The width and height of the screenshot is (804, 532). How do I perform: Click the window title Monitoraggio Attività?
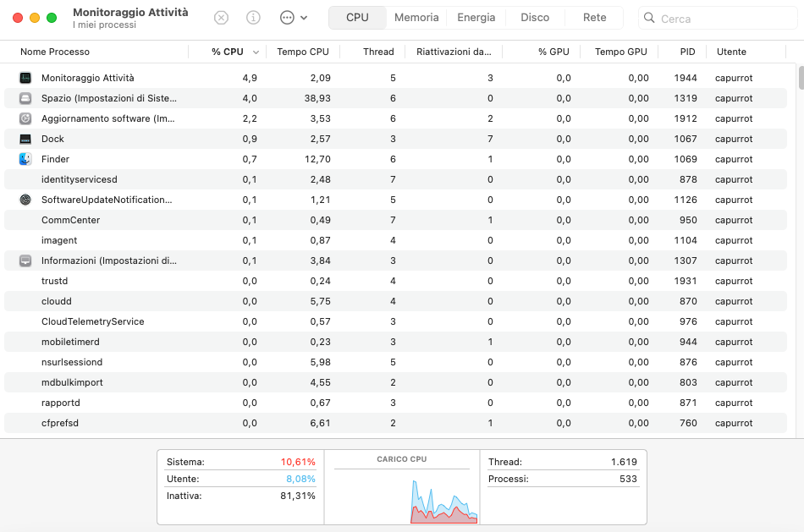click(130, 13)
